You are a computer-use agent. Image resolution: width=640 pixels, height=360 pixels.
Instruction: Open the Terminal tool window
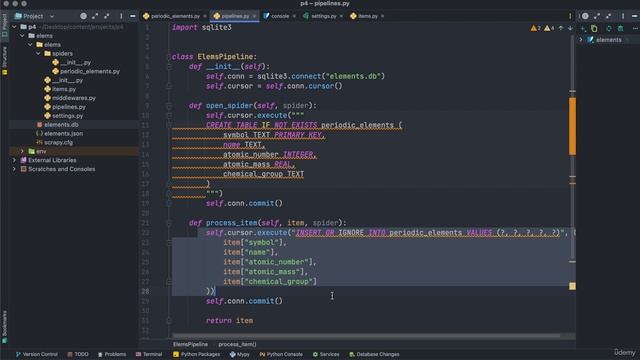click(x=149, y=354)
